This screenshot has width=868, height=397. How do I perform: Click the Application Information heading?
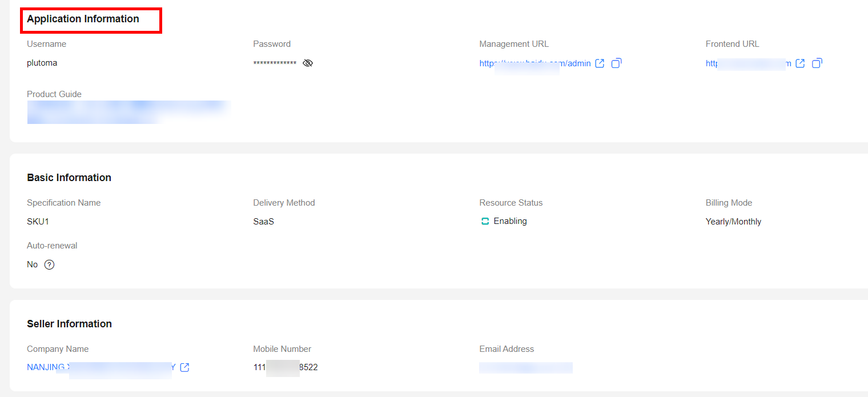tap(83, 19)
